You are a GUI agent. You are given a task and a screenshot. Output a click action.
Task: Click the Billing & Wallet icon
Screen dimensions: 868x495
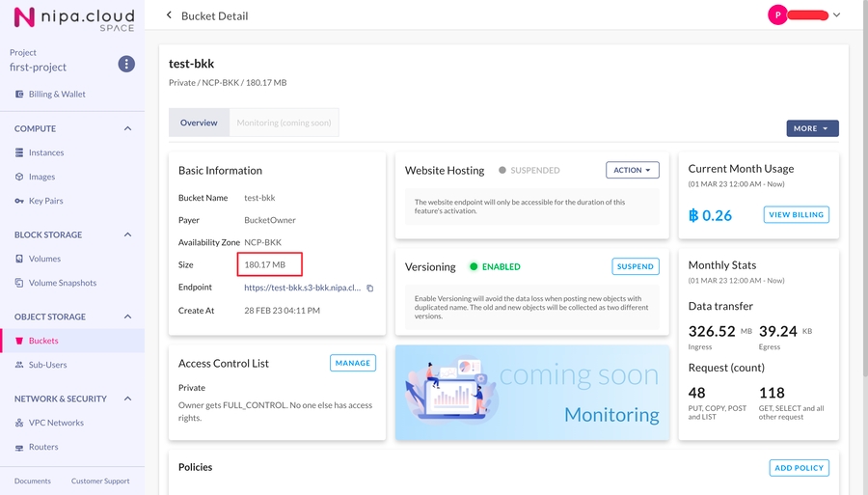click(20, 95)
